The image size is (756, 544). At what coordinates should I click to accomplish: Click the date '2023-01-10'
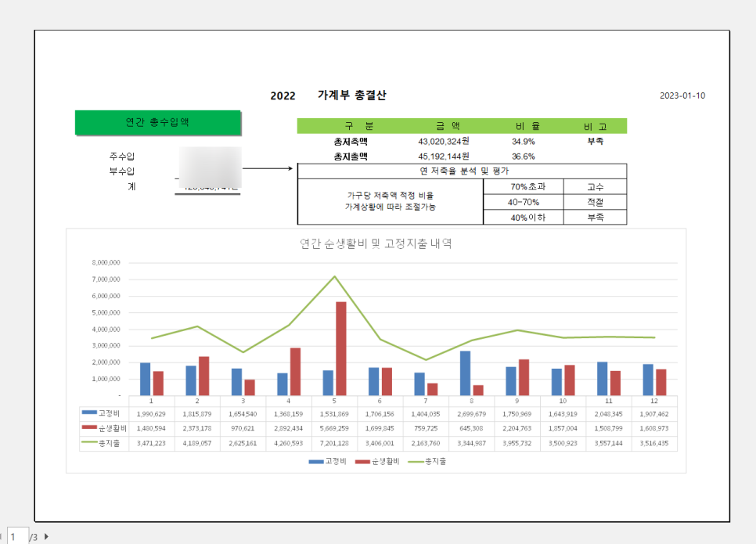point(682,95)
